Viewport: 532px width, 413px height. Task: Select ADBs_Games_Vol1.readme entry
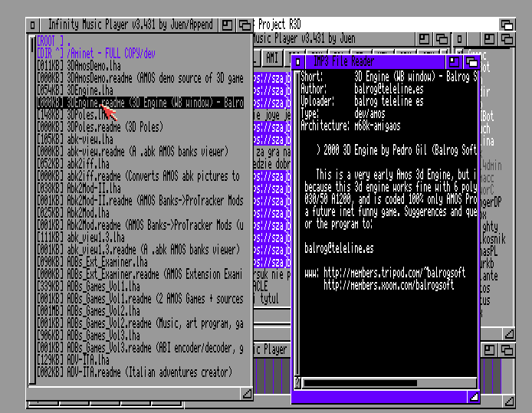tap(140, 299)
